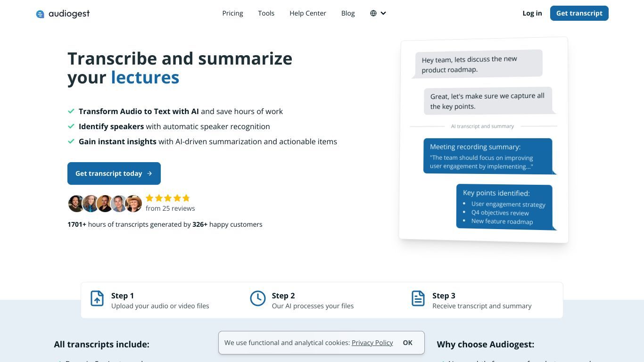Click the first reviewer avatar
The width and height of the screenshot is (644, 362).
(76, 204)
